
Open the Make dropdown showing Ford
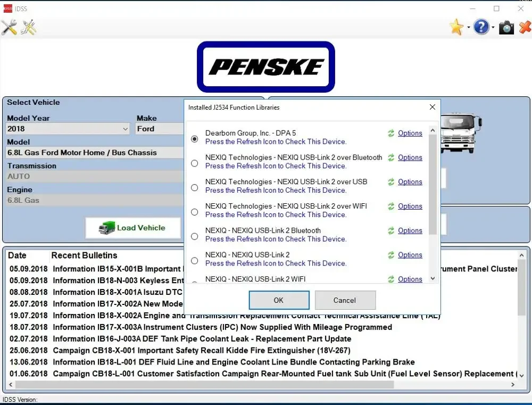tap(160, 129)
